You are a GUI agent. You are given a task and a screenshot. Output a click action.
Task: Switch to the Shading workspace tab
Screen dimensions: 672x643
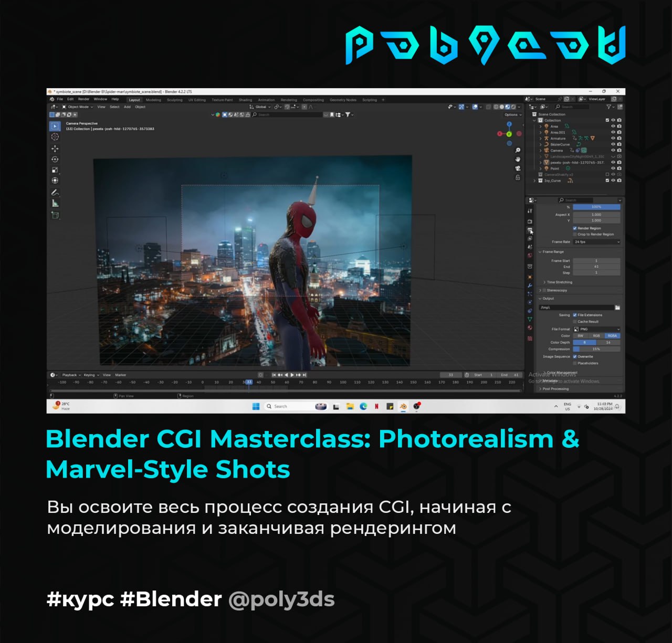(x=245, y=100)
